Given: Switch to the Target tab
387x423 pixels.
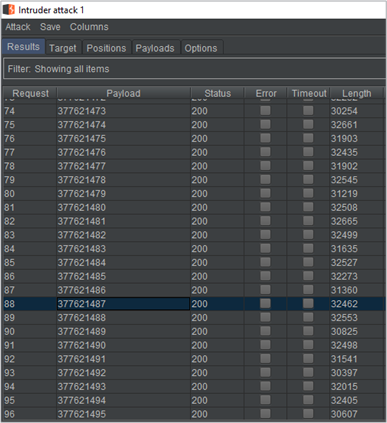Looking at the screenshot, I should point(63,48).
